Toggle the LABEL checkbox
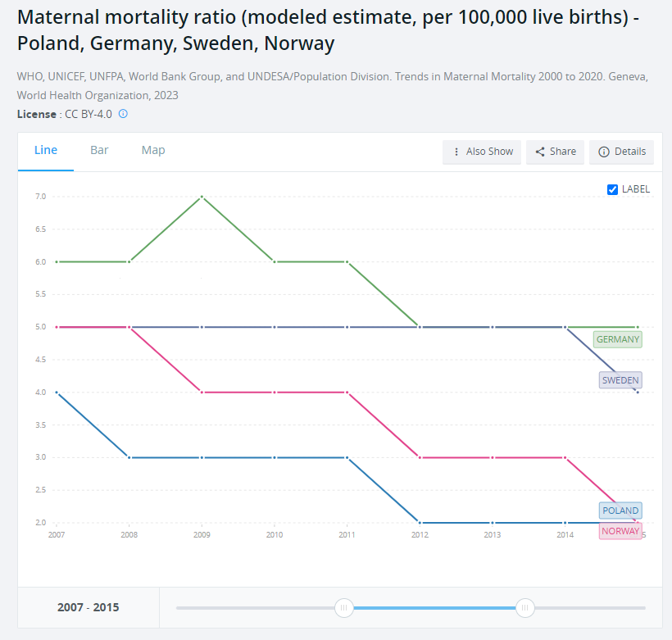 pos(612,189)
